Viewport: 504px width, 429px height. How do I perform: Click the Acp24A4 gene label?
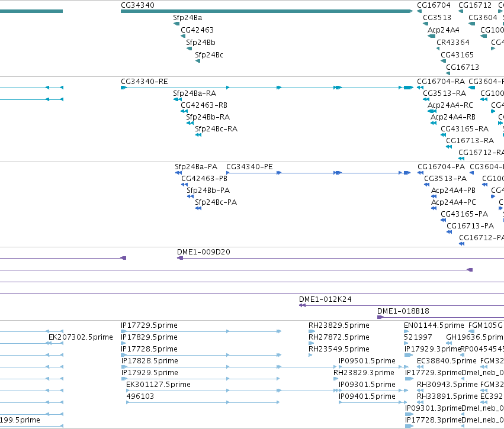[x=443, y=30]
